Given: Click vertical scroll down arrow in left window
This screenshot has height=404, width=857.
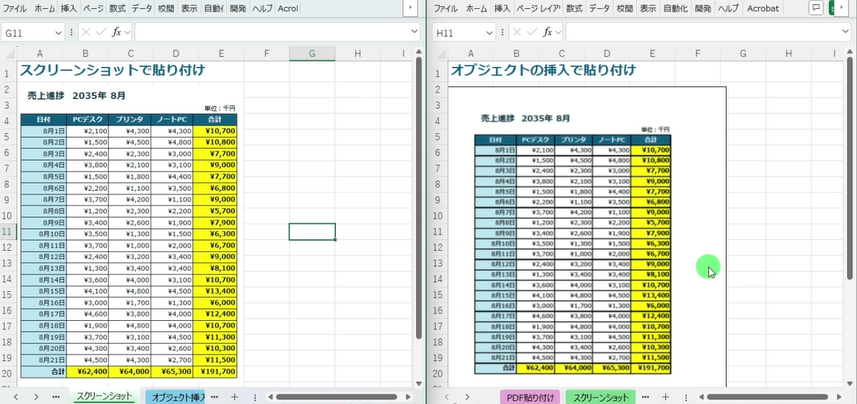Looking at the screenshot, I should 419,384.
